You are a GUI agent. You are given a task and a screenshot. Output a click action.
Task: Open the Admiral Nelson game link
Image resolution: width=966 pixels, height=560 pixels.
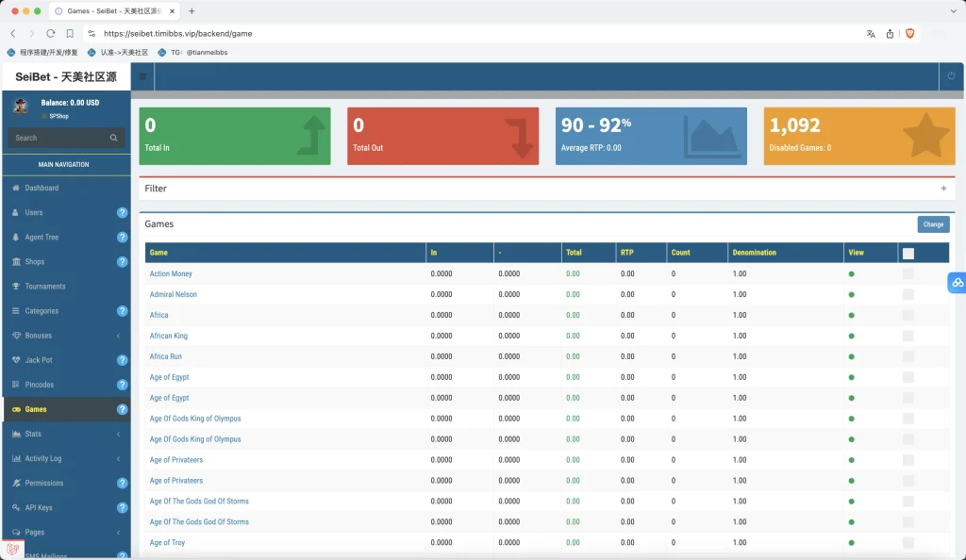[x=174, y=294]
